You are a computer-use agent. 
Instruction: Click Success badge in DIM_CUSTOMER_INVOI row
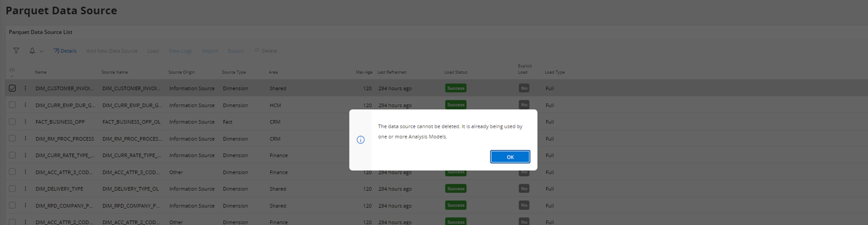[x=456, y=88]
